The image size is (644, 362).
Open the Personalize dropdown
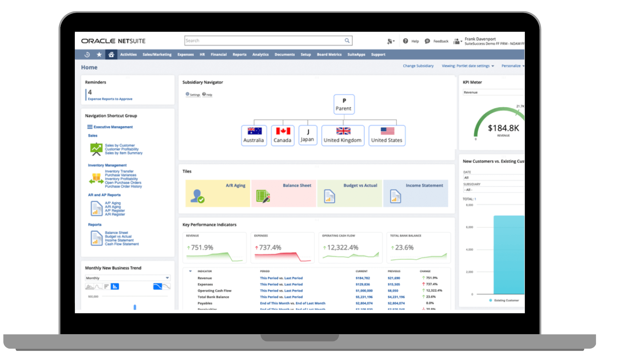513,66
